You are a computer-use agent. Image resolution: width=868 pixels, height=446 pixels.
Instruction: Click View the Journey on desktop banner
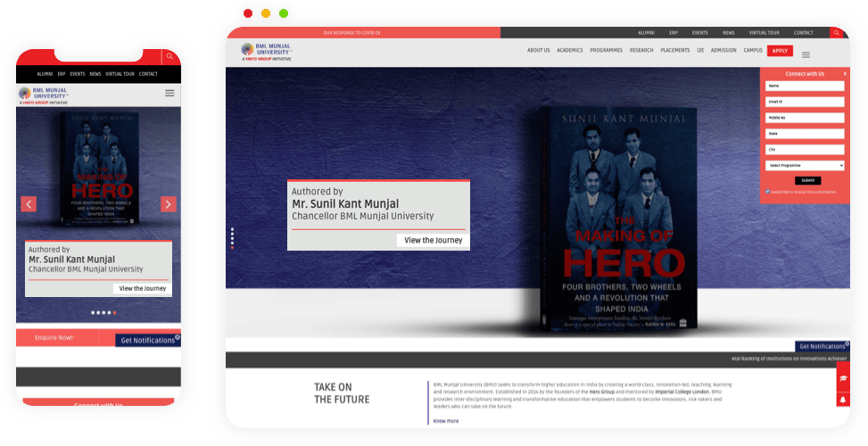(x=433, y=240)
